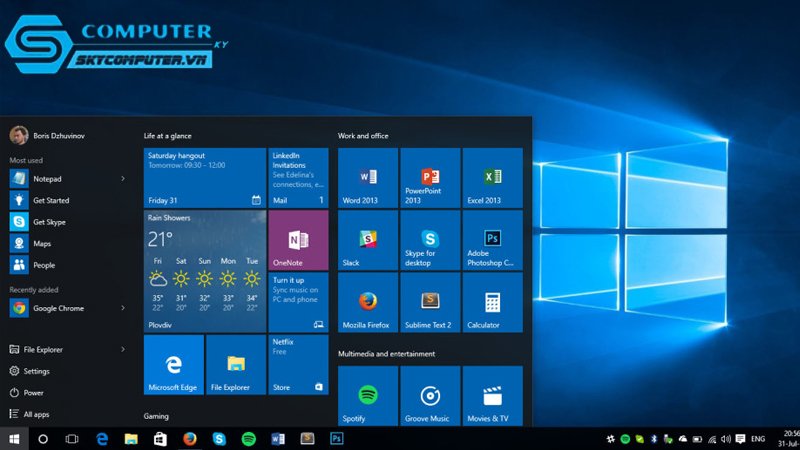Switch to Word on the taskbar
The image size is (800, 450).
click(278, 439)
